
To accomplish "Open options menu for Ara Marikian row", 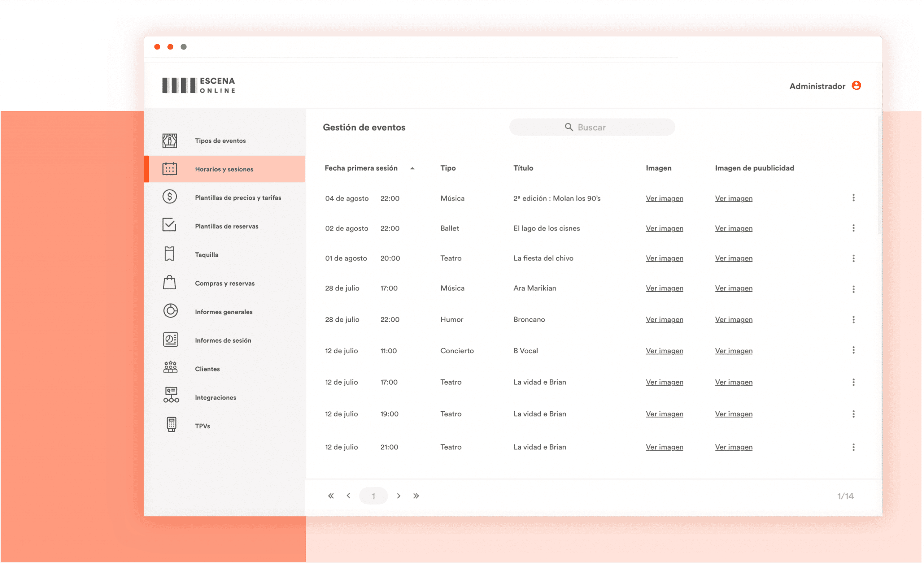I will (854, 289).
